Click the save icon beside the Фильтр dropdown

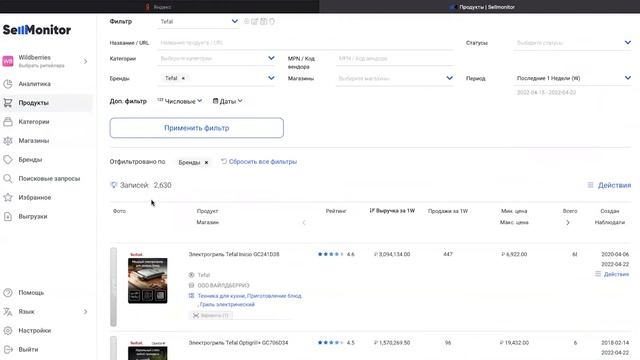[x=264, y=21]
